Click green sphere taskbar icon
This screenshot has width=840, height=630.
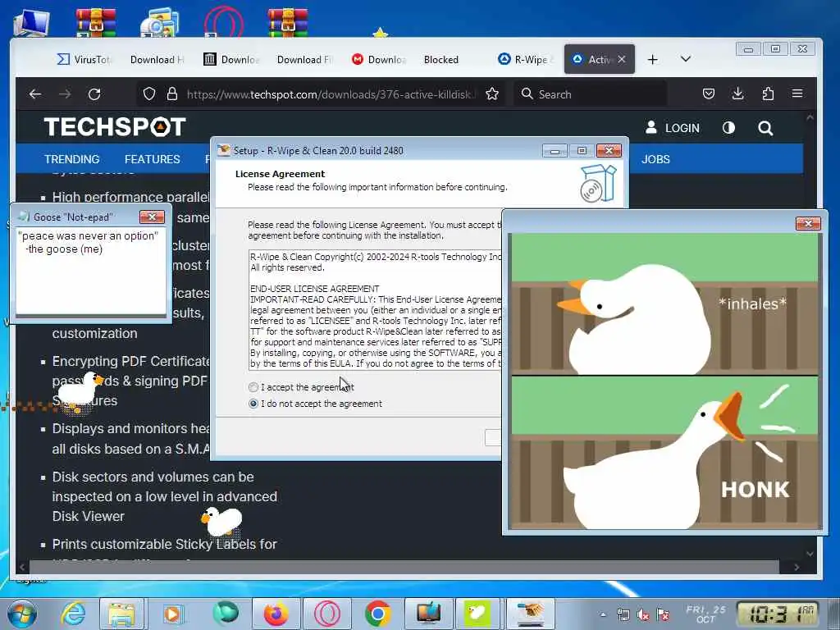(x=225, y=614)
